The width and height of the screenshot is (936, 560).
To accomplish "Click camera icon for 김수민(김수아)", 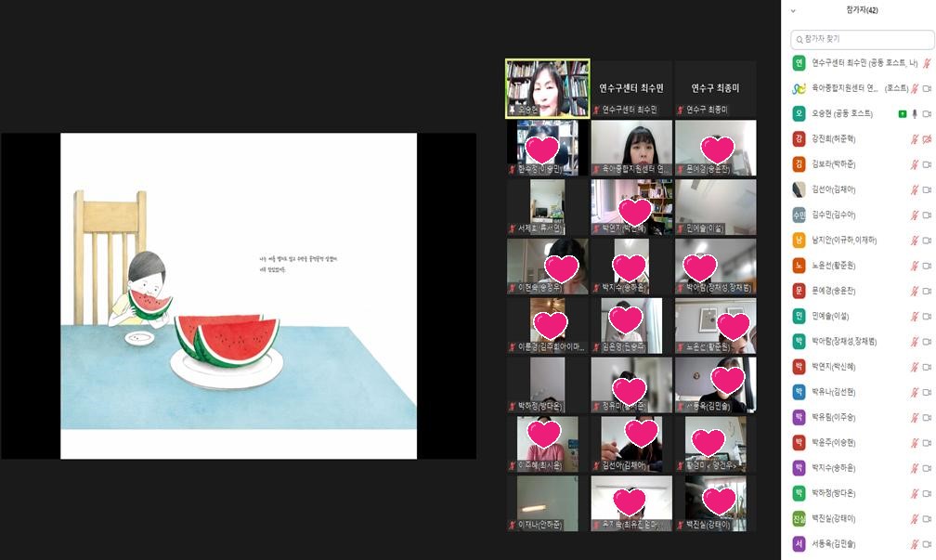I will 927,215.
